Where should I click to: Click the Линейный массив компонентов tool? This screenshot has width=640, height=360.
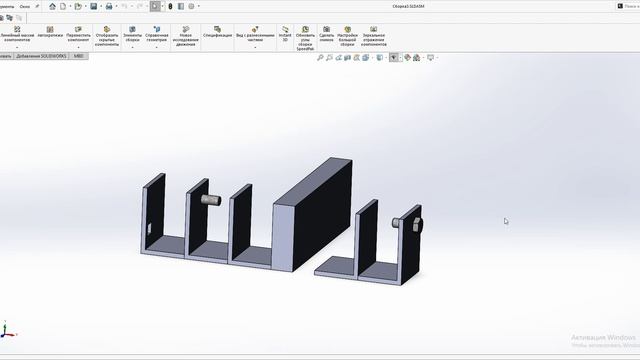click(x=17, y=34)
